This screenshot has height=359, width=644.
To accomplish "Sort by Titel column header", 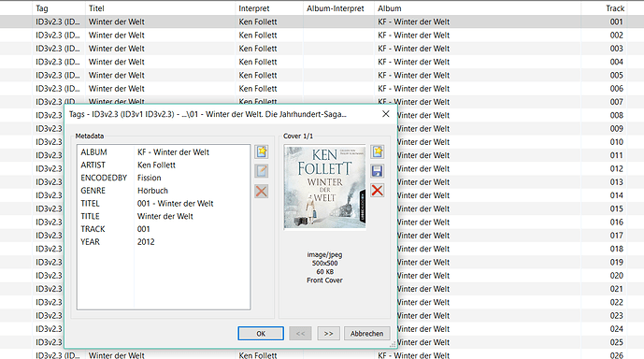I will [160, 8].
